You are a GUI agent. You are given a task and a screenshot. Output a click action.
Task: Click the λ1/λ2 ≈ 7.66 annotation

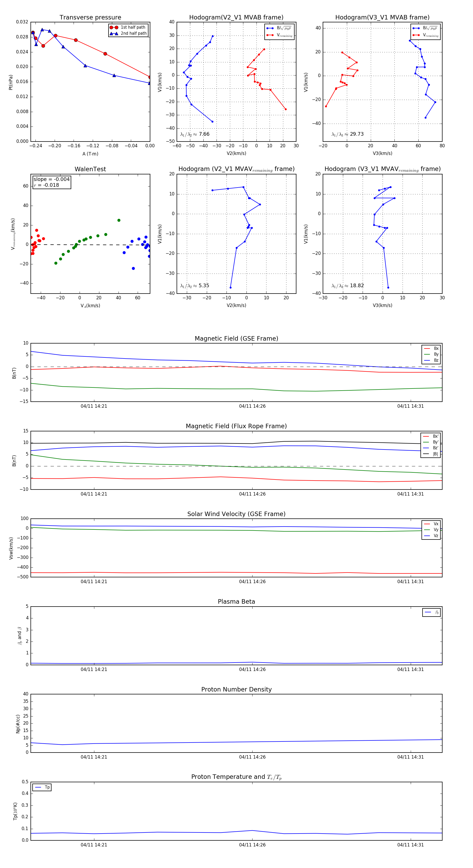coord(194,134)
